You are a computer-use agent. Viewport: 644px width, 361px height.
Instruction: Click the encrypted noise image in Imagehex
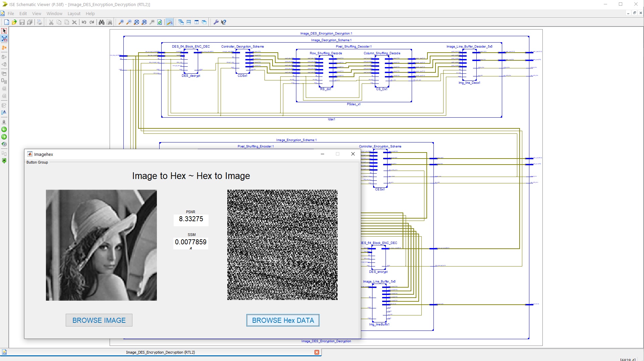(x=282, y=245)
